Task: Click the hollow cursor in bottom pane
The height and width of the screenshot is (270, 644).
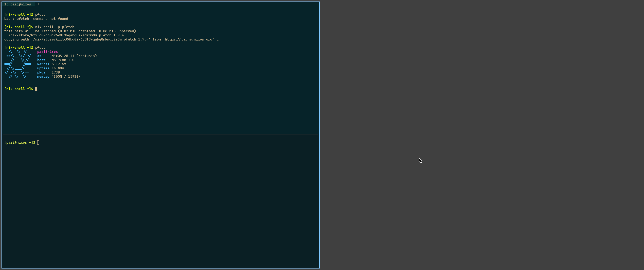Action: pos(38,142)
